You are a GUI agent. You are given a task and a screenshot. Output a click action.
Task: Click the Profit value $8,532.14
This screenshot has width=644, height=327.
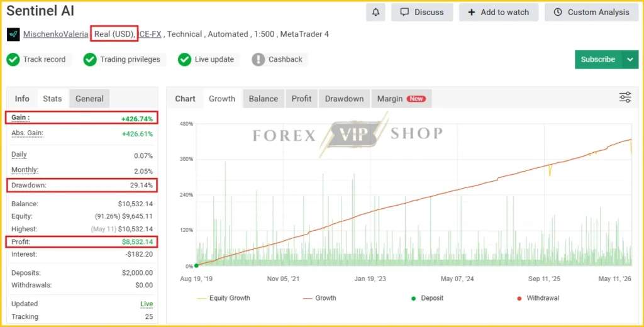(x=137, y=242)
